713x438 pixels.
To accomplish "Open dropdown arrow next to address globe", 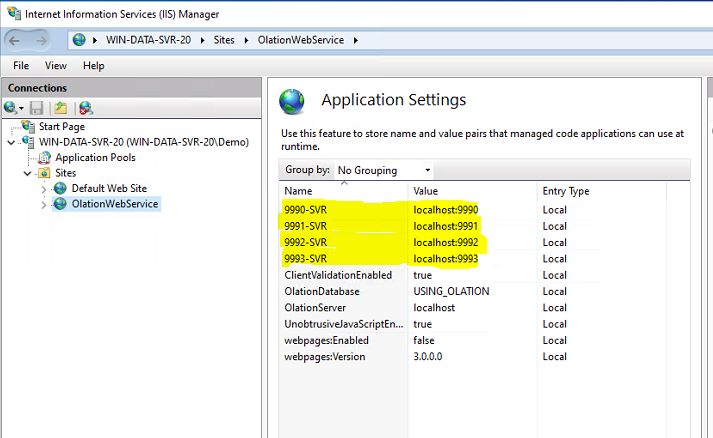I will [95, 40].
